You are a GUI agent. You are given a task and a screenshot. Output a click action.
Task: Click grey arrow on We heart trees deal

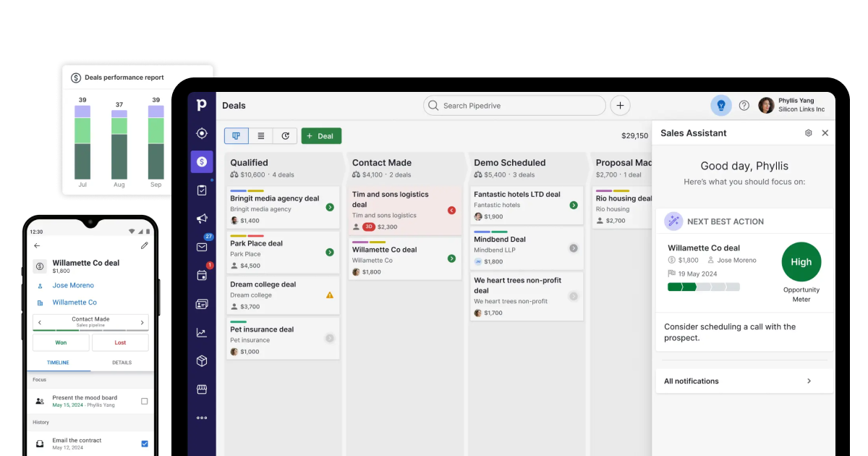[x=574, y=296]
